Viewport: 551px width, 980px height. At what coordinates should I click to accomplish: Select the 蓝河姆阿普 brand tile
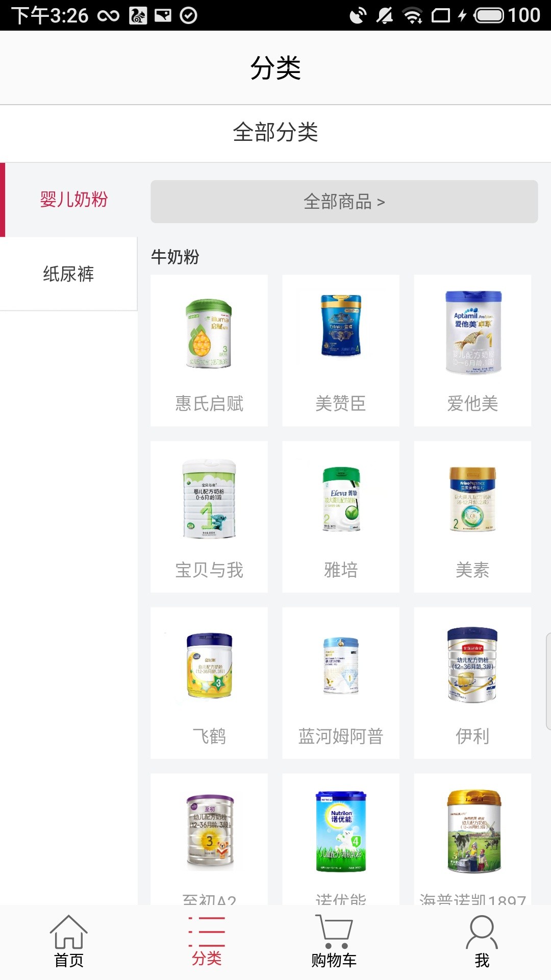click(341, 683)
